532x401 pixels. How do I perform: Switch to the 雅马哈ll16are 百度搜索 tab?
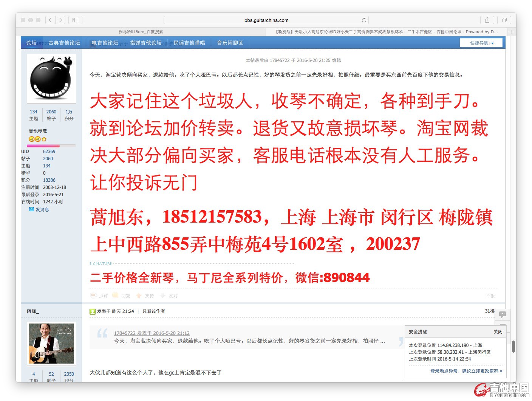click(141, 32)
